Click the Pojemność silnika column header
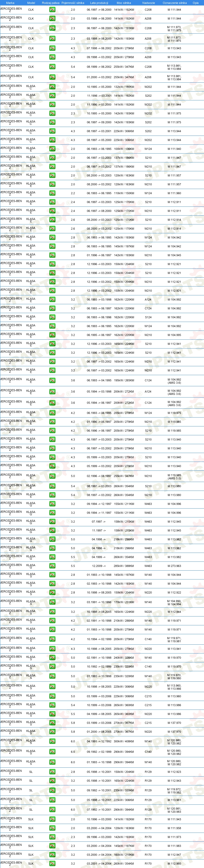 tap(73, 3)
